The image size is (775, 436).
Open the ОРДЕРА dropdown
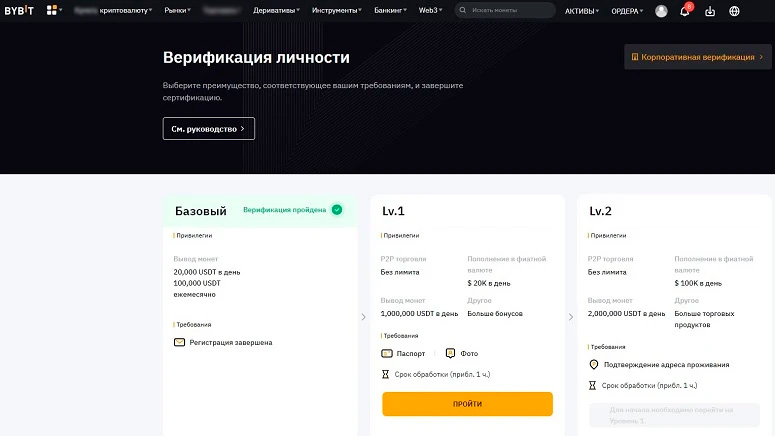click(x=627, y=11)
